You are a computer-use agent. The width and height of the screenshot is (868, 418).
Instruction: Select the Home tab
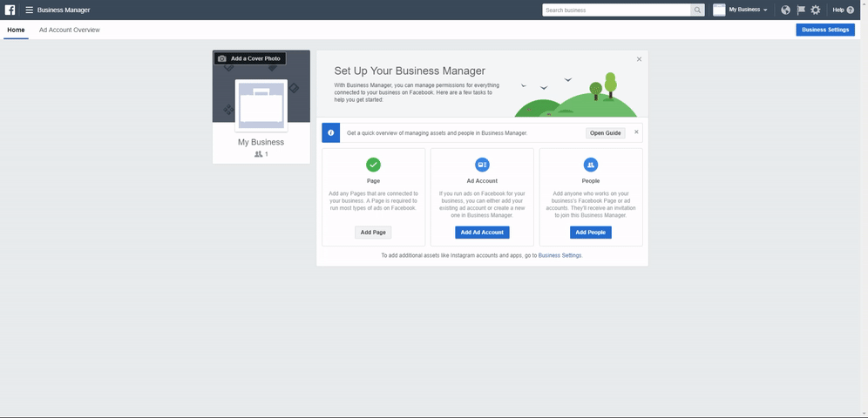tap(16, 30)
